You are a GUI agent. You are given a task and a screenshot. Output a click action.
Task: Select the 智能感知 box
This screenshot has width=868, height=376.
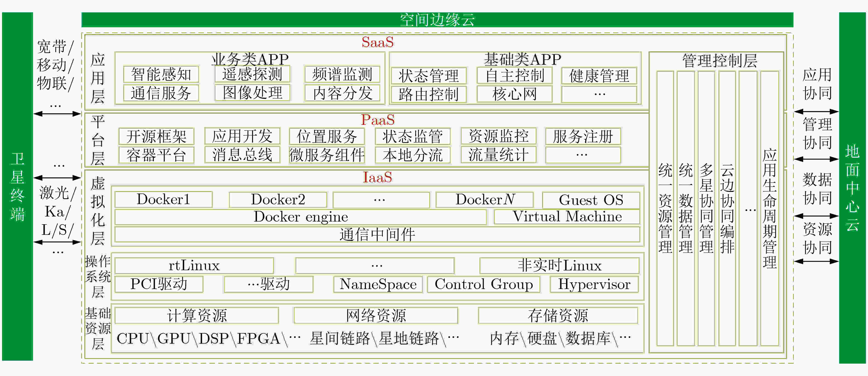click(161, 74)
